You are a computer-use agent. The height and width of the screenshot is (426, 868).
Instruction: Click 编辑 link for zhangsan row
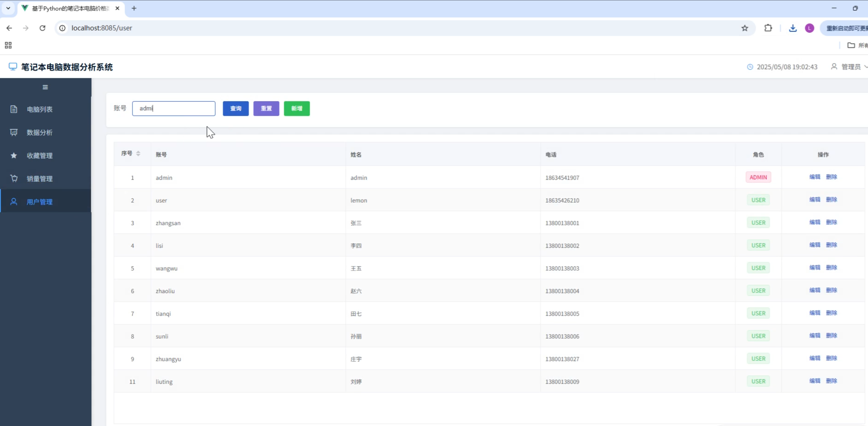click(815, 222)
